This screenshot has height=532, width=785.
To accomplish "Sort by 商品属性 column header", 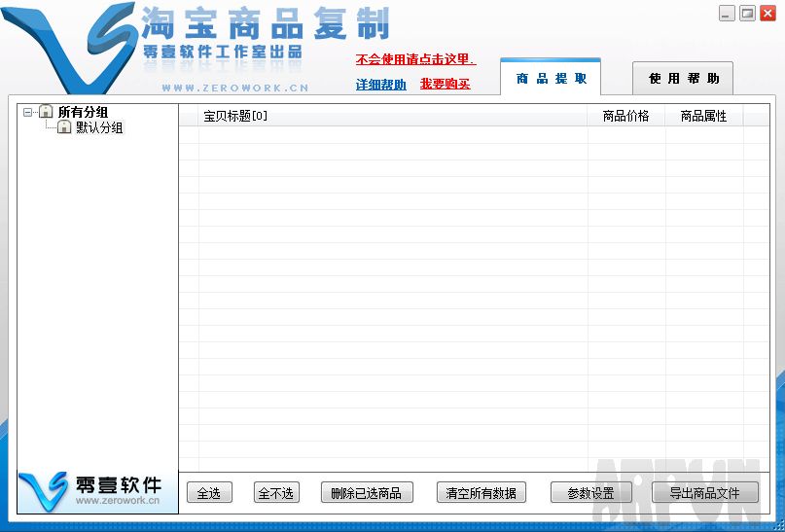I will 704,116.
